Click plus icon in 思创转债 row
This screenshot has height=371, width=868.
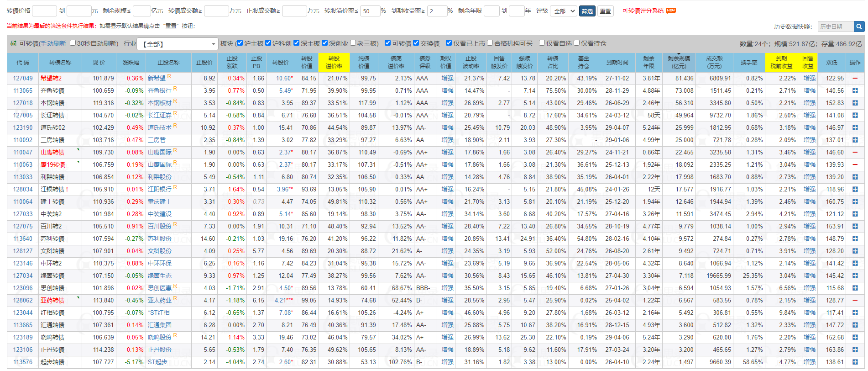(x=855, y=288)
